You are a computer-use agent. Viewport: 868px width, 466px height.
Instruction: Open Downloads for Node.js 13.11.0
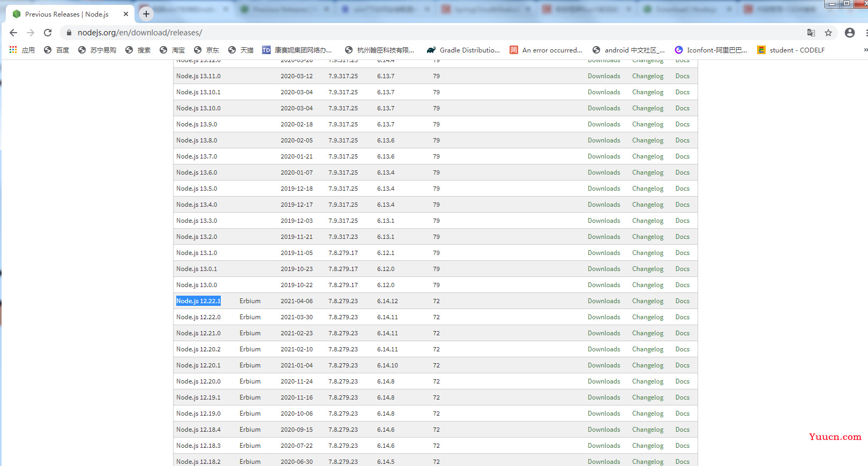point(604,76)
